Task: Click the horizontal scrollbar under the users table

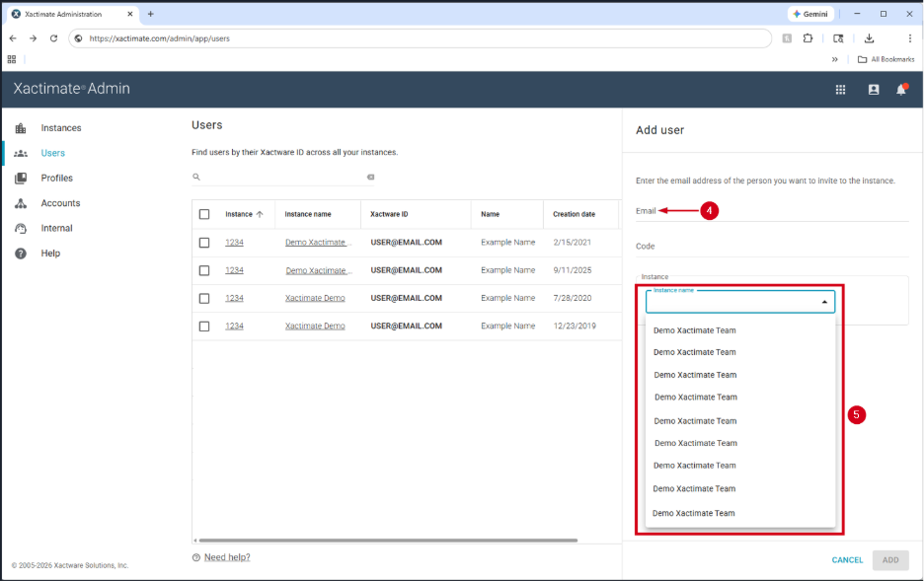Action: point(385,541)
